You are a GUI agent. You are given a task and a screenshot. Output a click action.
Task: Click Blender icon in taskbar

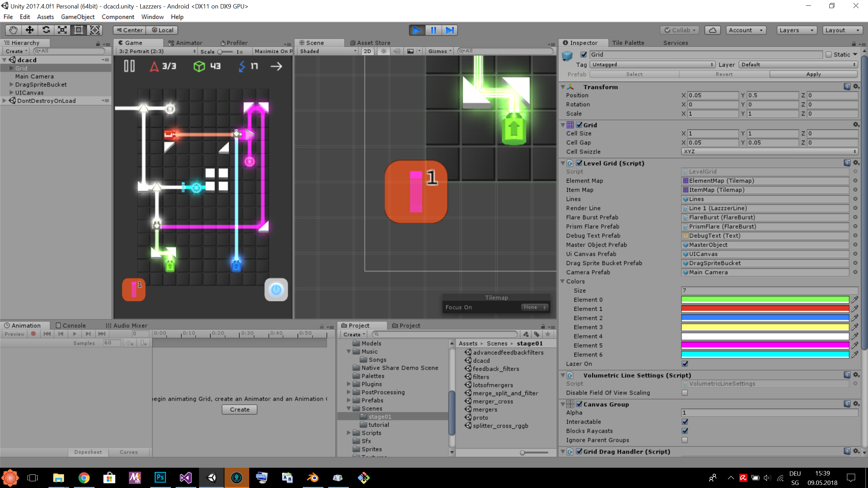[x=313, y=478]
